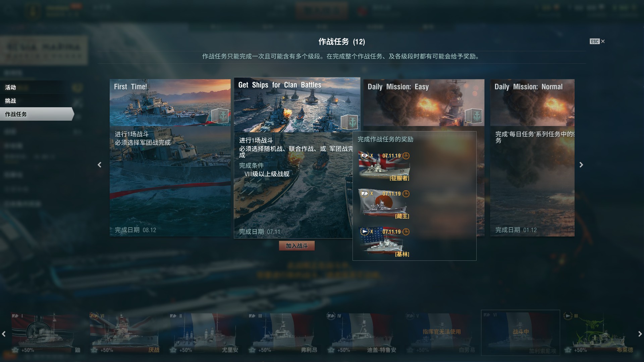
Task: Close the missions window with ESC button
Action: point(597,41)
